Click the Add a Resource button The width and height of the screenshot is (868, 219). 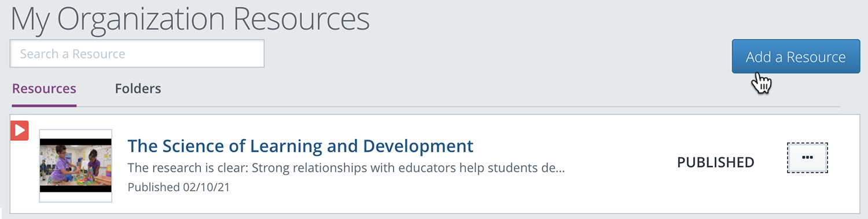pos(796,57)
